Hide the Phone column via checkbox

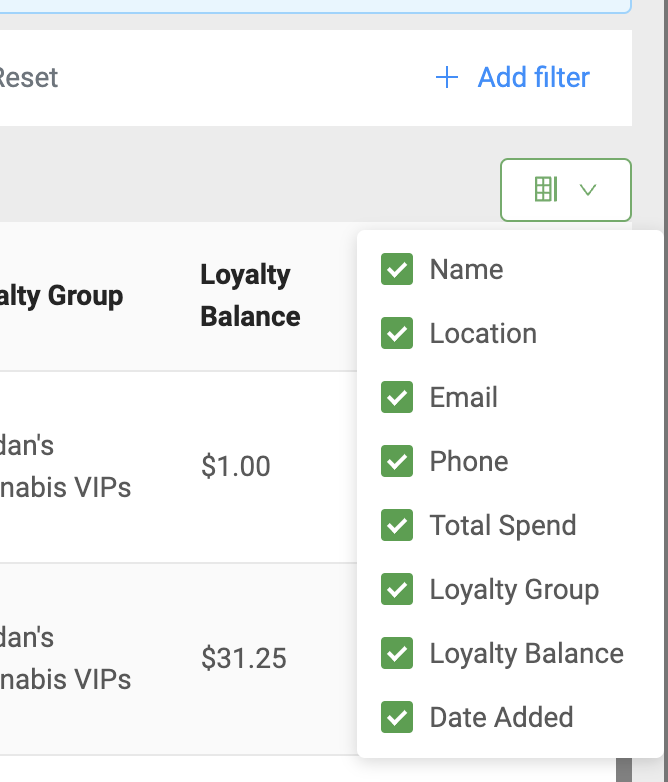pyautogui.click(x=397, y=462)
